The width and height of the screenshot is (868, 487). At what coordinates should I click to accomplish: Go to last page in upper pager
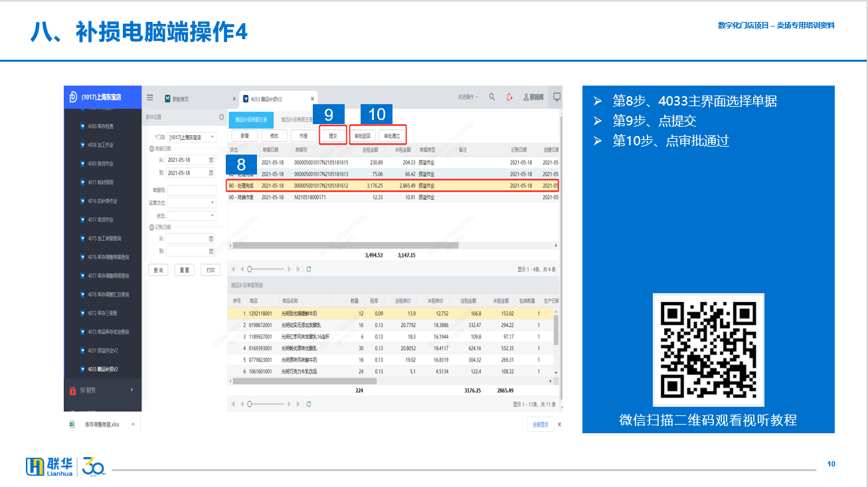pyautogui.click(x=297, y=269)
